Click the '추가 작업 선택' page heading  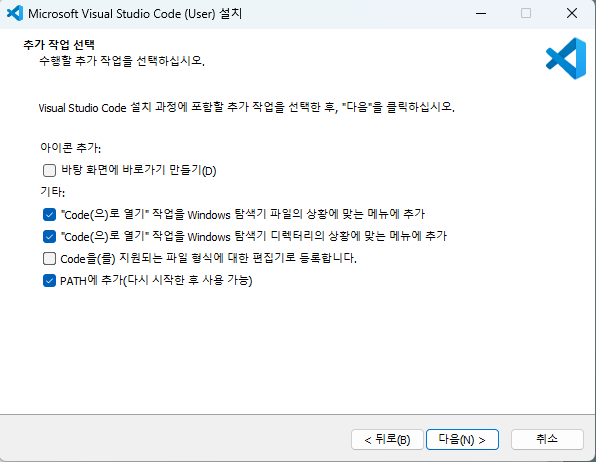coord(59,45)
